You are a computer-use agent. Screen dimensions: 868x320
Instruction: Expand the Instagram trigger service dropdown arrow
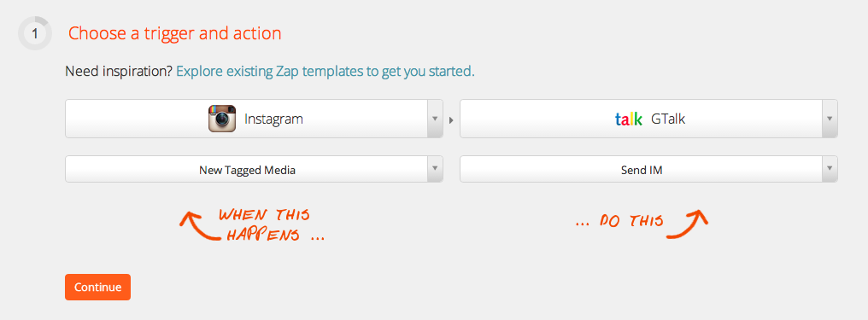(435, 119)
